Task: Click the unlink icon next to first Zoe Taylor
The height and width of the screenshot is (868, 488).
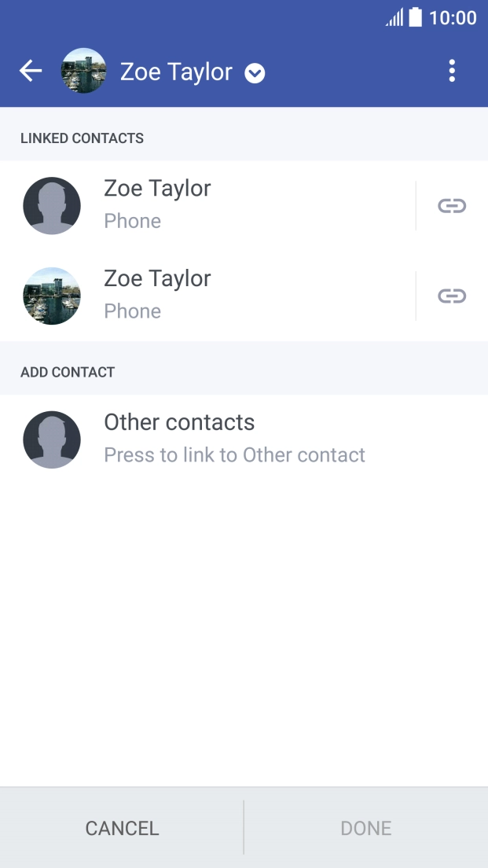Action: [450, 205]
